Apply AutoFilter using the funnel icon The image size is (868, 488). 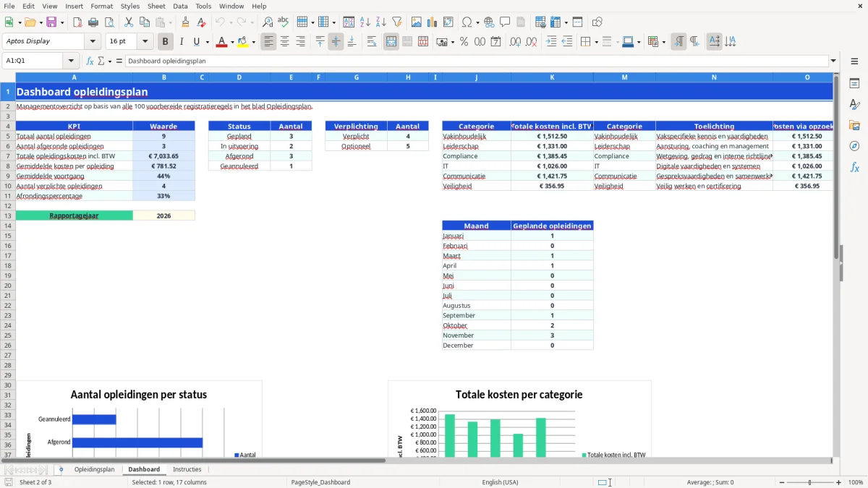397,22
